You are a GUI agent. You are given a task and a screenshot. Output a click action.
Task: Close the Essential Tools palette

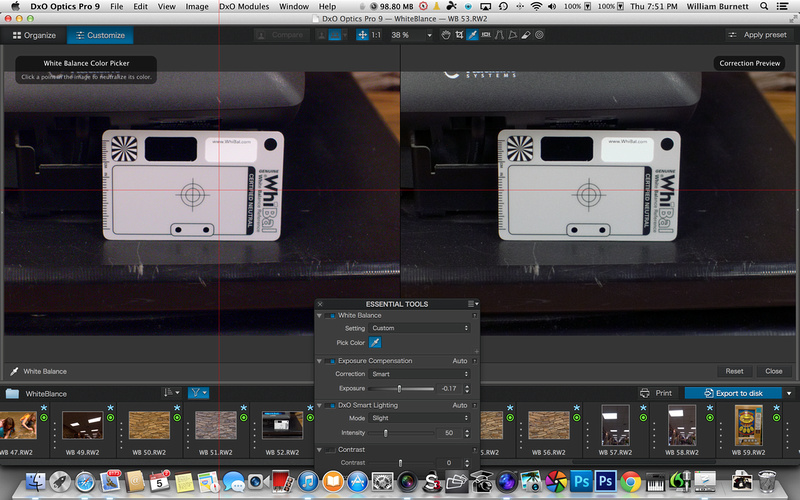320,304
